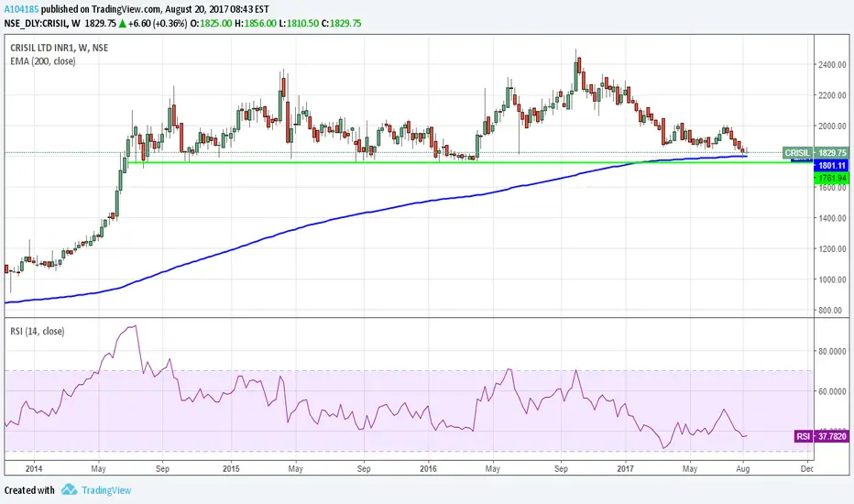The height and width of the screenshot is (504, 854).
Task: Click the 1400.00 price axis label
Action: (x=832, y=218)
